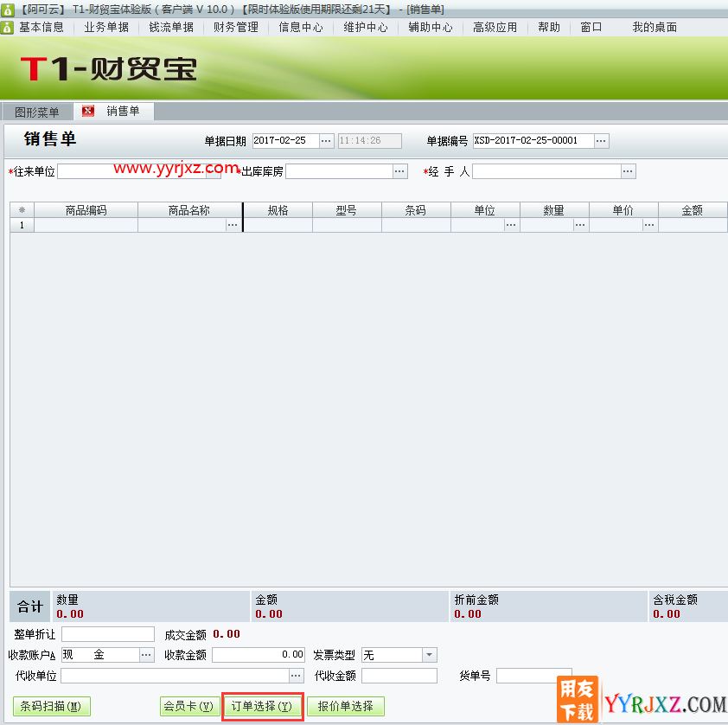This screenshot has height=725, width=728.
Task: Open the 信息中心 menu
Action: pos(301,28)
